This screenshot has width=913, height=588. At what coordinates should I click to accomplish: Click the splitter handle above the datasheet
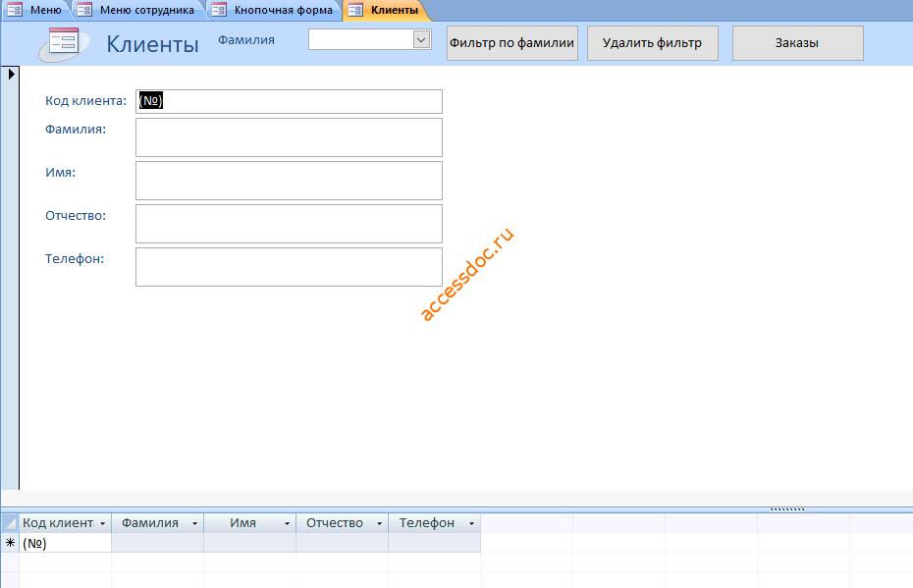coord(786,509)
